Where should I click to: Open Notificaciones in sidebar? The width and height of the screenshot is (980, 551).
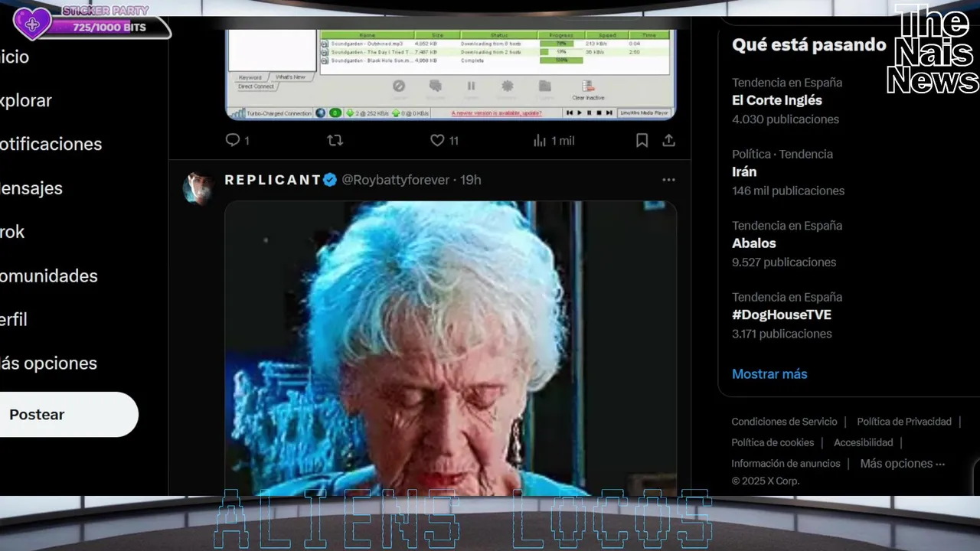51,144
